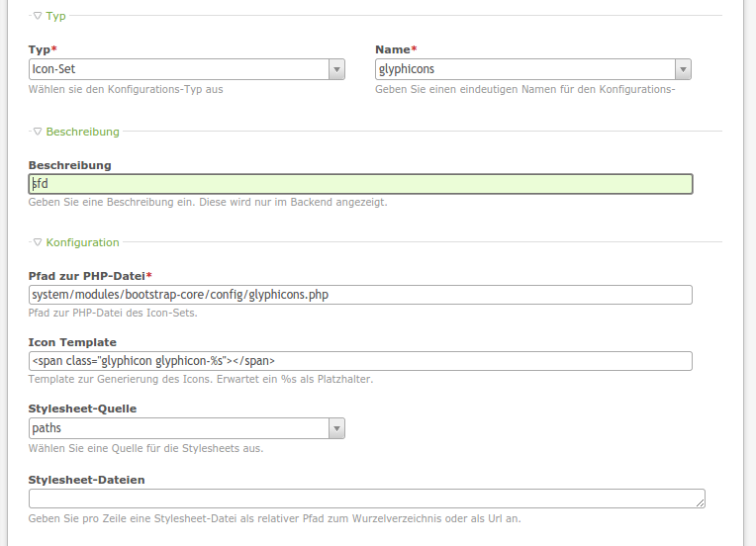Click the bold Pfad zur PHP-Datei label

coord(87,275)
